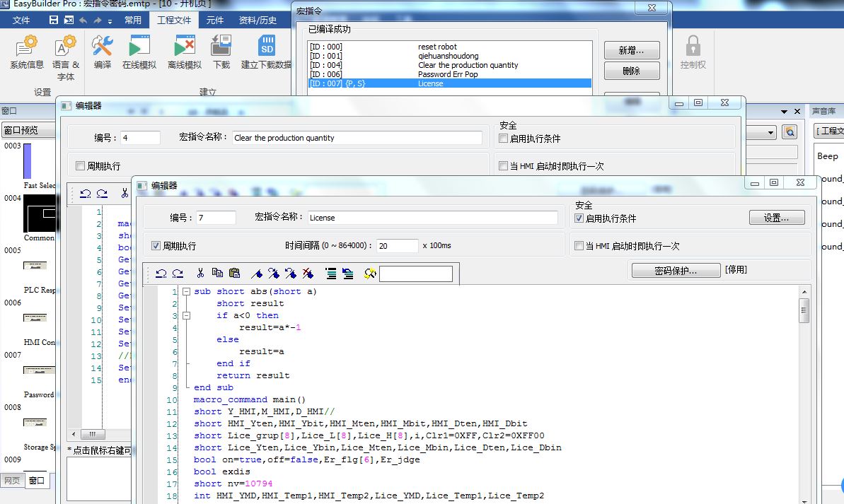Switch to the 元件 ribbon tab
This screenshot has width=844, height=504.
(215, 20)
